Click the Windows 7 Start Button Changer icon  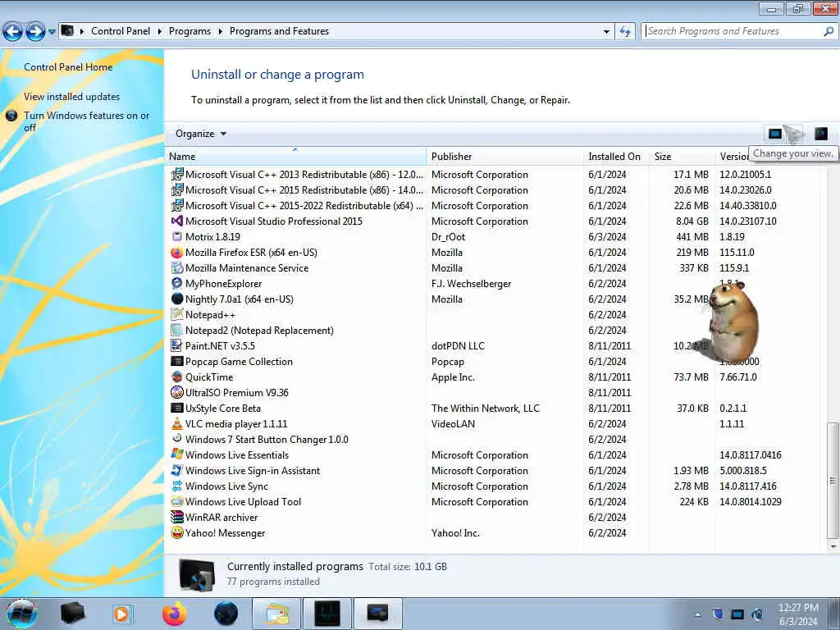(177, 439)
